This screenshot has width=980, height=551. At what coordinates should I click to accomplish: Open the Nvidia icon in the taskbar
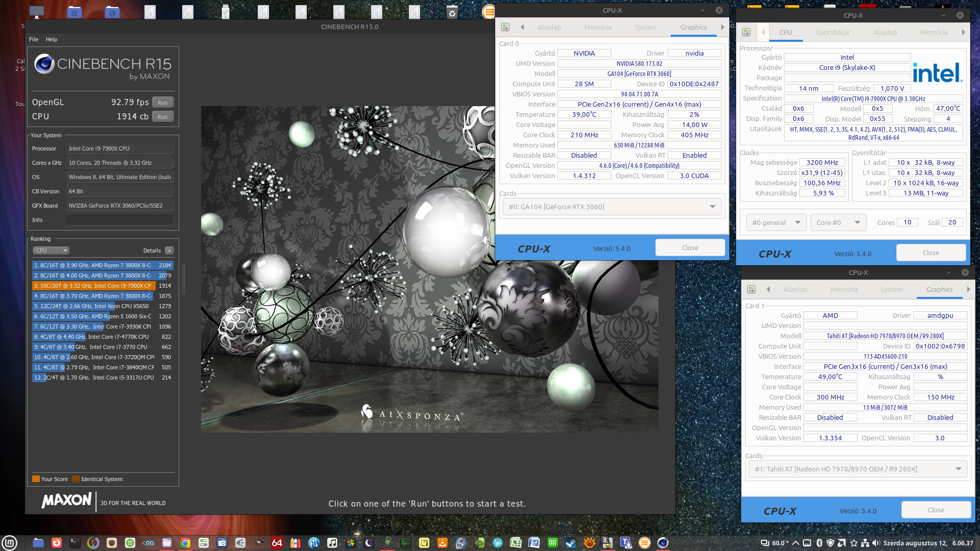[479, 543]
